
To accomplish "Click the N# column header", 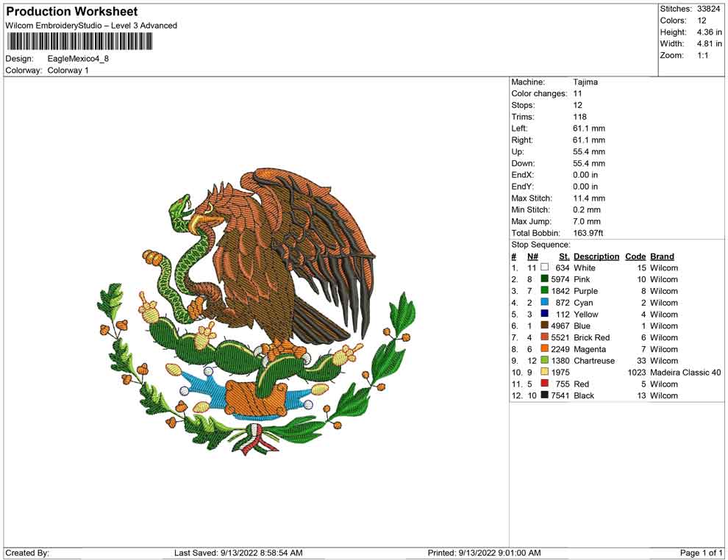I will click(x=532, y=256).
